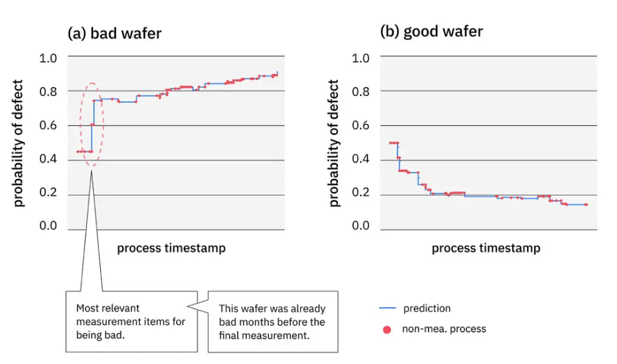Click the "non-mea. process" legend label text
Screen dimensions: 617x364
pyautogui.click(x=444, y=329)
